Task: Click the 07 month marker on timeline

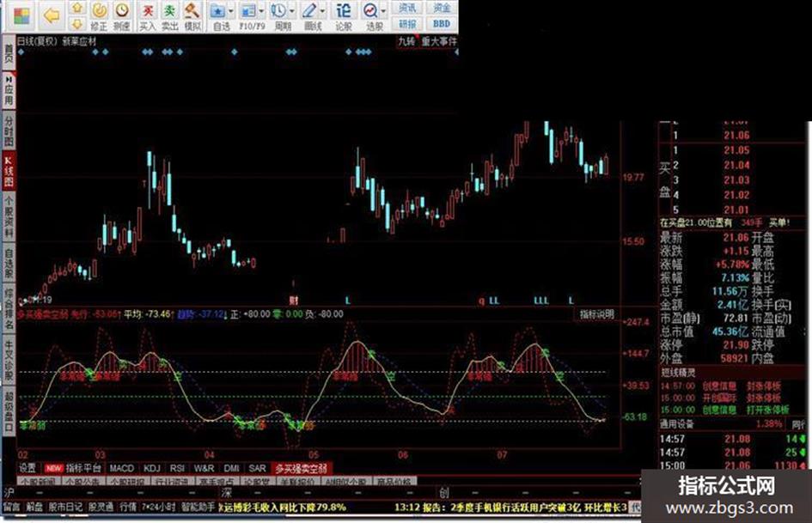Action: (x=502, y=455)
